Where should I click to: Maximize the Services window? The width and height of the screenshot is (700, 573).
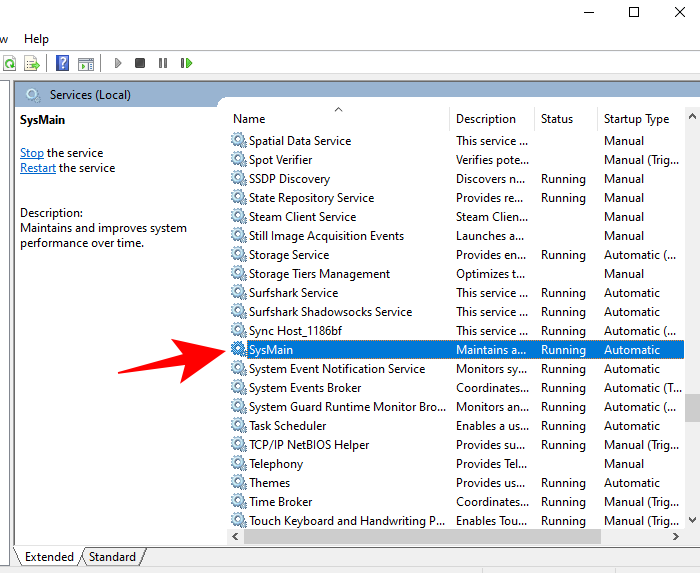633,12
